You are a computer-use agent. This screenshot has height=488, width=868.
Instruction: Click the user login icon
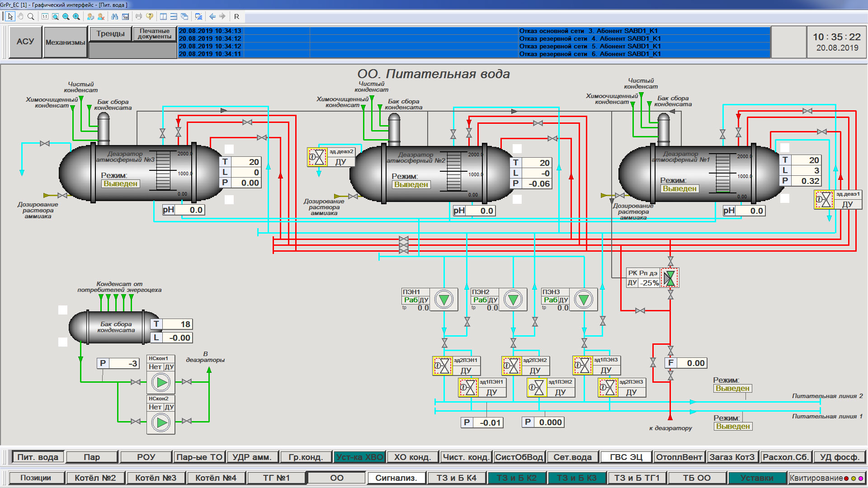pos(90,17)
